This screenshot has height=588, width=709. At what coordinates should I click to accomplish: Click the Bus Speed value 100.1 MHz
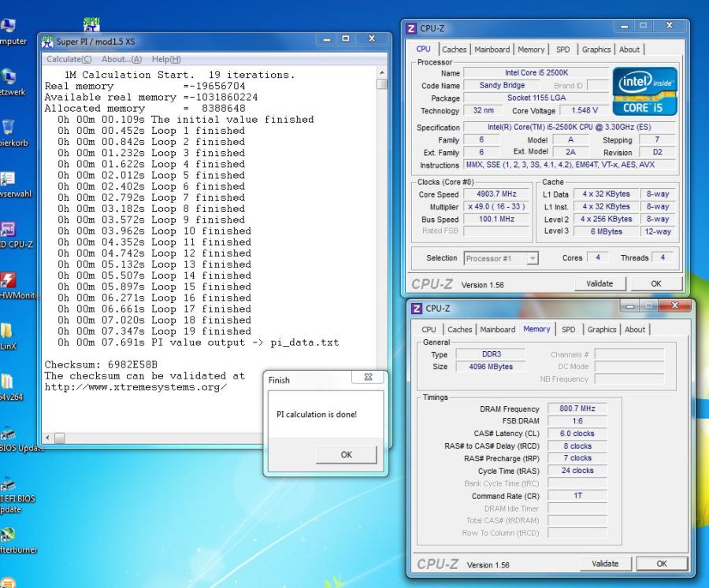coord(496,219)
